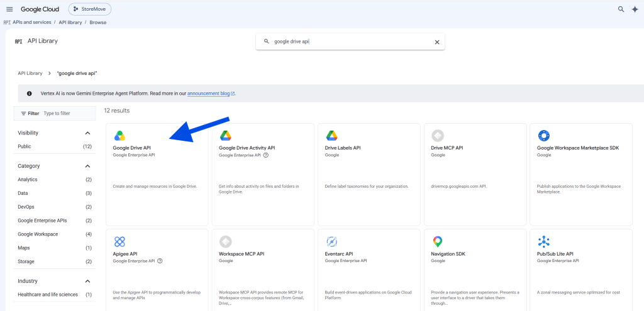Image resolution: width=644 pixels, height=311 pixels.
Task: Click 'Create and manage resources in Google Drive' text
Action: pyautogui.click(x=155, y=186)
